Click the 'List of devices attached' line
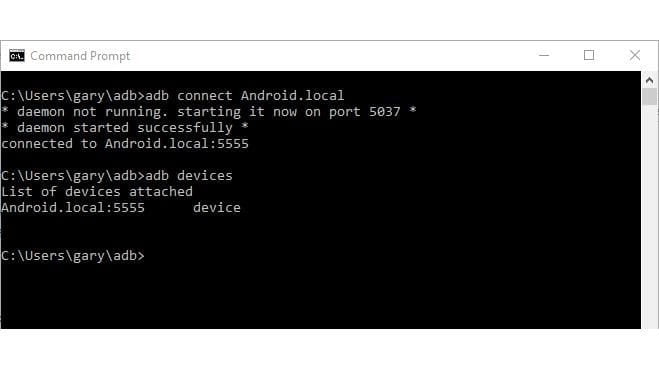 (97, 192)
